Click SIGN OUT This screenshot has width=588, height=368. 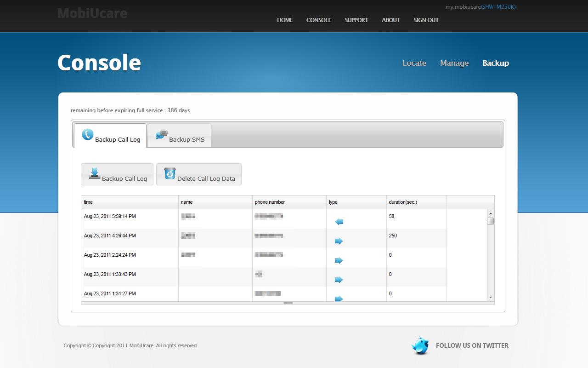[426, 20]
